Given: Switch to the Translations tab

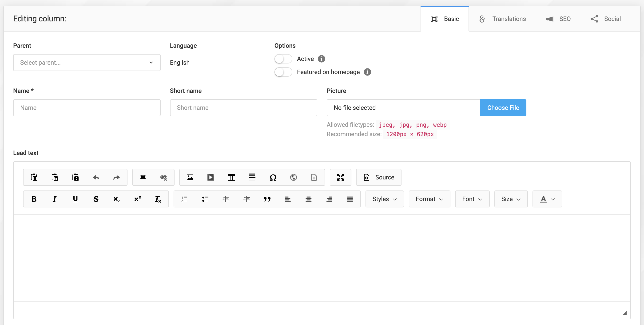Looking at the screenshot, I should (503, 19).
